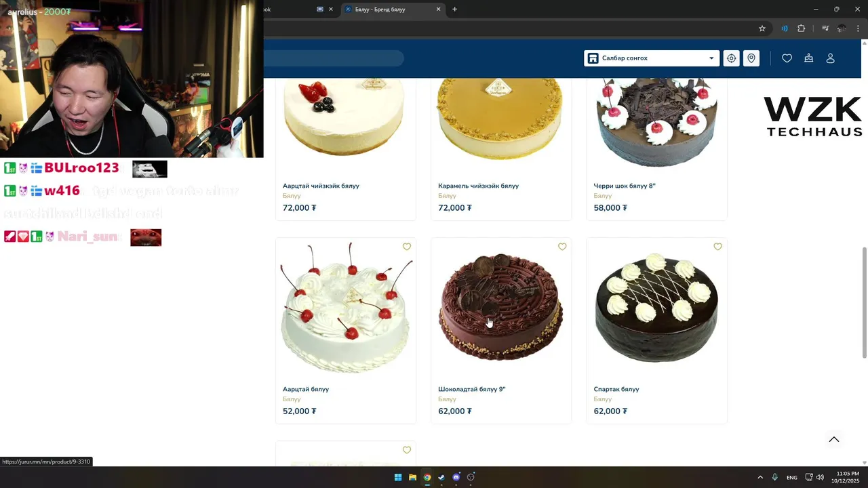The height and width of the screenshot is (488, 868).
Task: Open File Explorer from the taskbar
Action: pyautogui.click(x=412, y=477)
